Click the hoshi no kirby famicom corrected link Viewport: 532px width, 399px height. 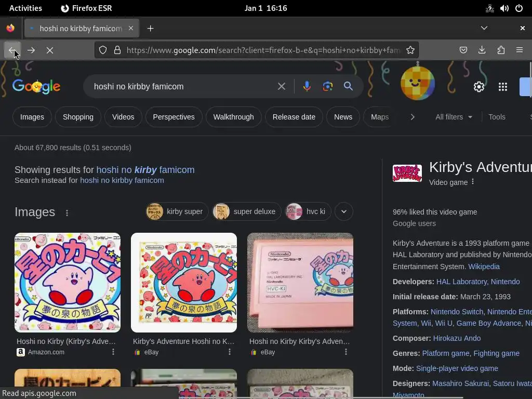145,170
